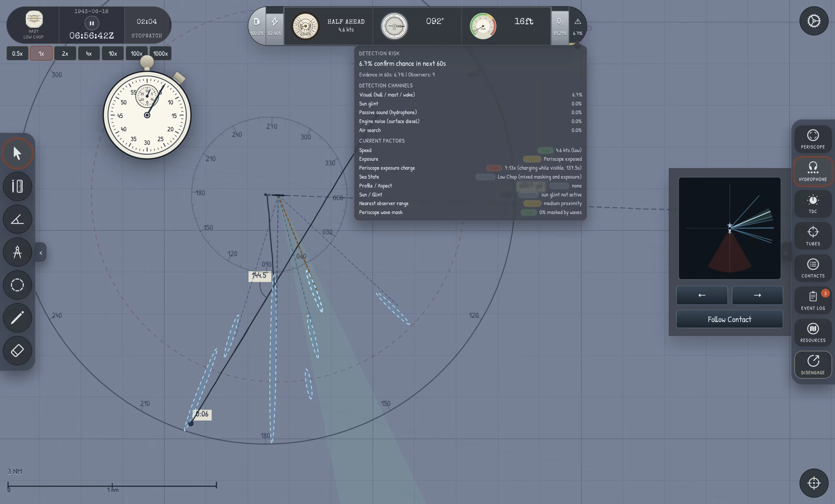Click the 144.5° angle label

pyautogui.click(x=260, y=276)
